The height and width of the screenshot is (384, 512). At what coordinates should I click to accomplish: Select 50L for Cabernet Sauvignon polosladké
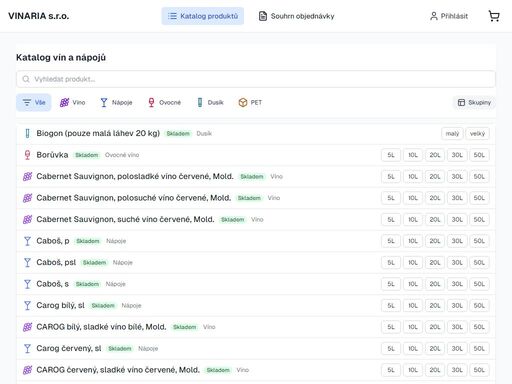click(479, 176)
